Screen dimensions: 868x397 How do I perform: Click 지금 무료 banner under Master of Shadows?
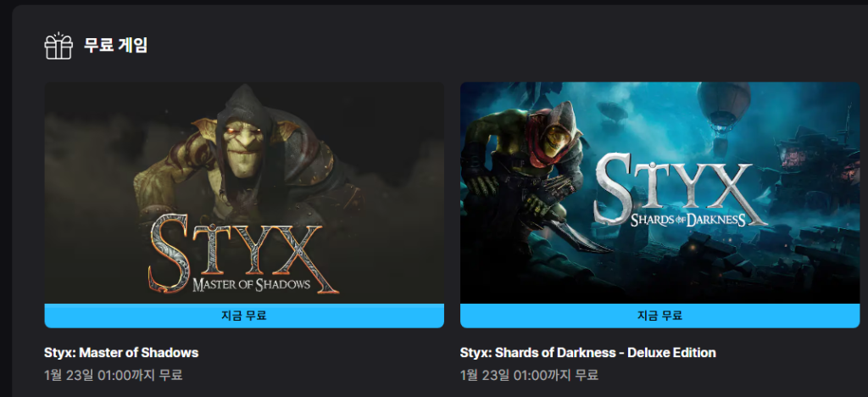coord(244,316)
